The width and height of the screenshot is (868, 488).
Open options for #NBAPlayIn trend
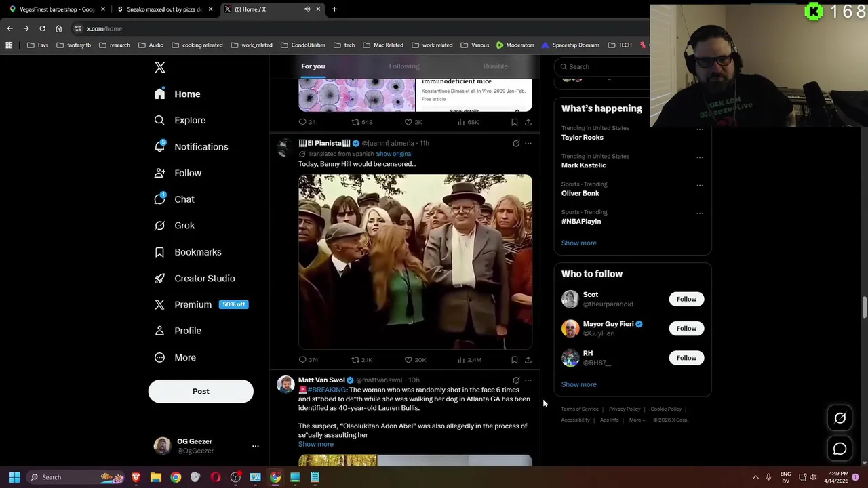click(699, 213)
